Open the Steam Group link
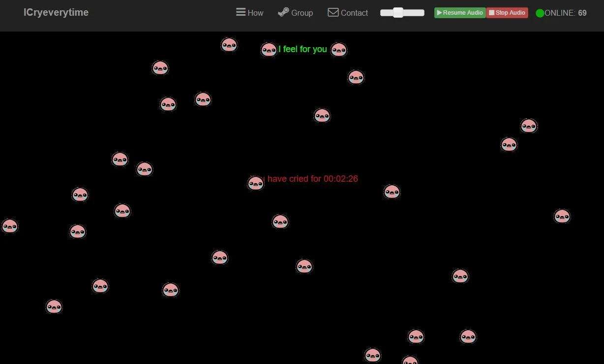 click(295, 13)
